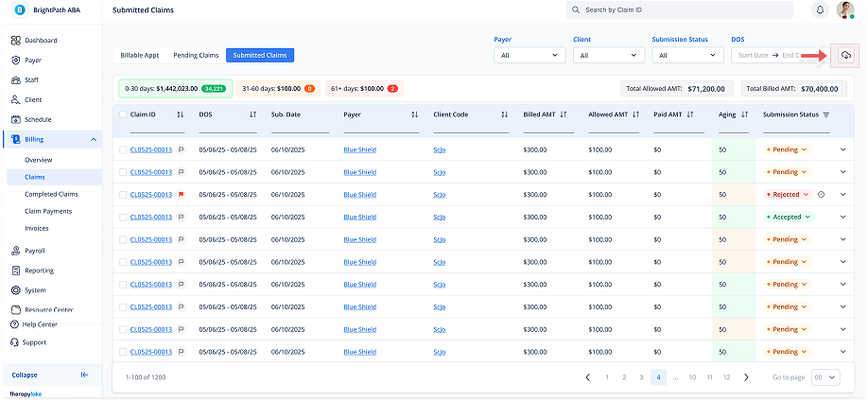Go to page 10 in pagination
This screenshot has width=868, height=402.
(x=693, y=377)
